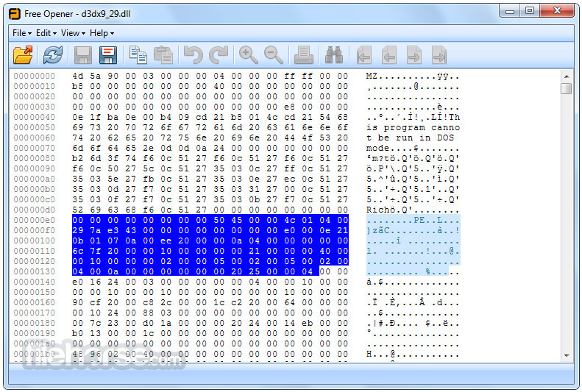
Task: Click 'PE' in highlighted ASCII column
Action: click(419, 220)
